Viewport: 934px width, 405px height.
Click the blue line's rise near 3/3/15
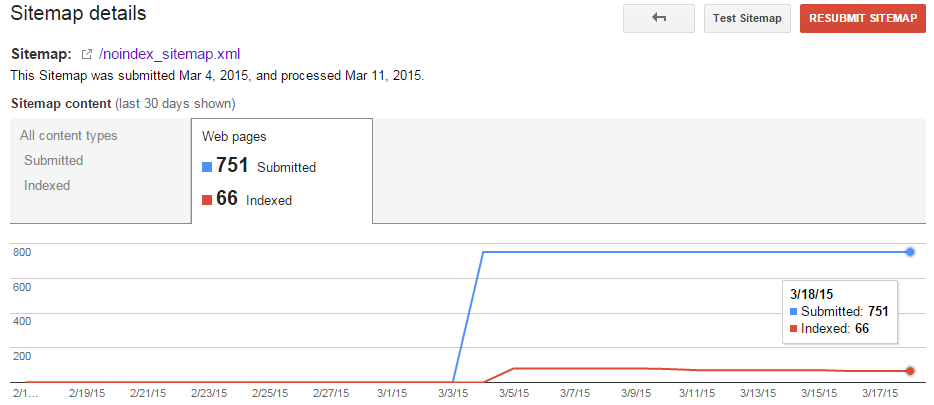pyautogui.click(x=468, y=317)
